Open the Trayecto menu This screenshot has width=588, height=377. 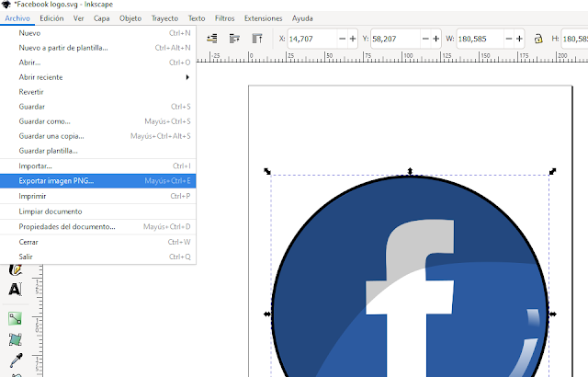164,18
